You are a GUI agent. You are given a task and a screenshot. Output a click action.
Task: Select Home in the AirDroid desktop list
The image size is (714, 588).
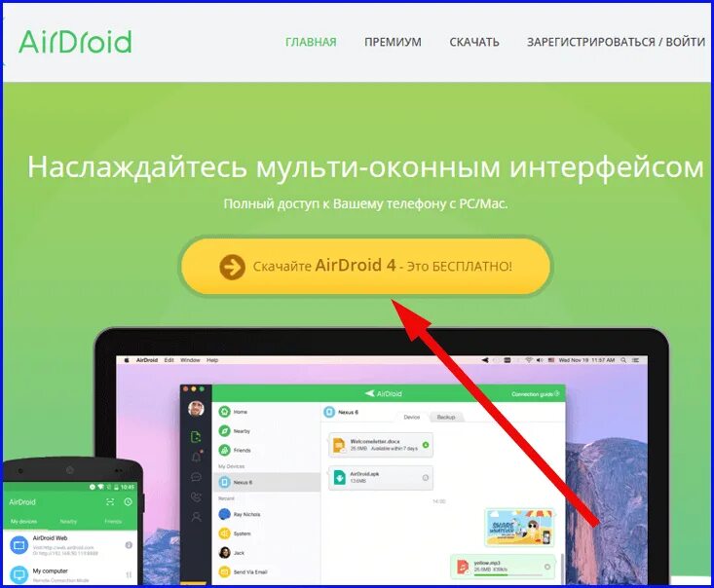coord(266,412)
